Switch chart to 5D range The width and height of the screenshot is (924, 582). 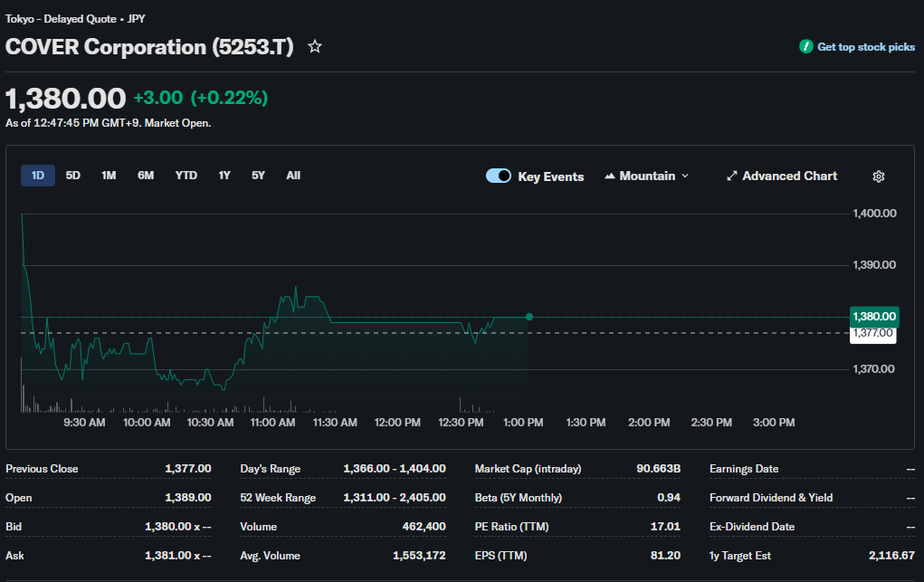[x=73, y=175]
